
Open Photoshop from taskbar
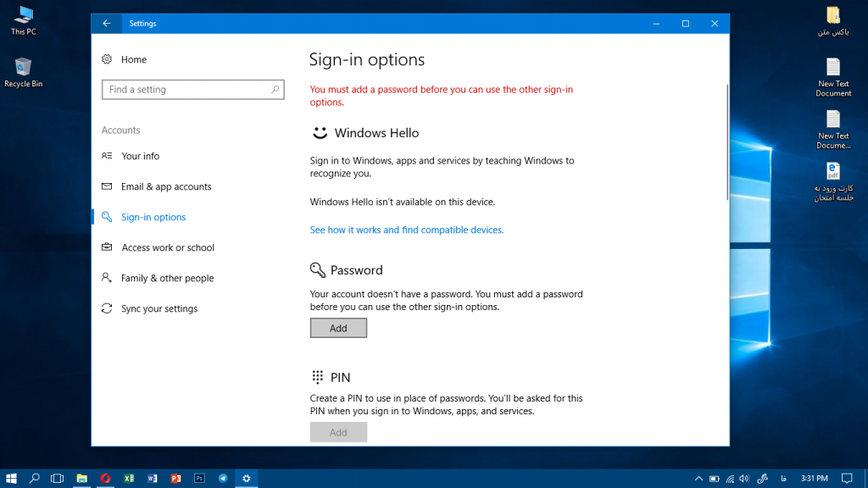(199, 478)
